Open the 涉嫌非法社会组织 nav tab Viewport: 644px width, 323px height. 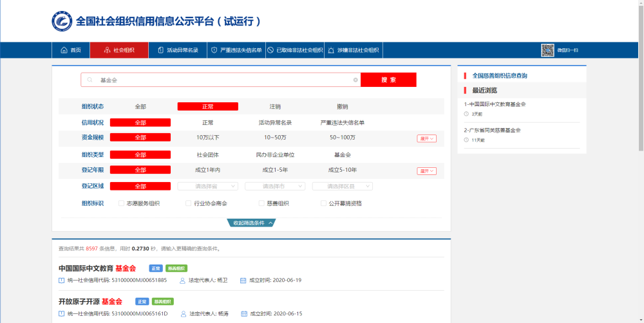pos(354,50)
